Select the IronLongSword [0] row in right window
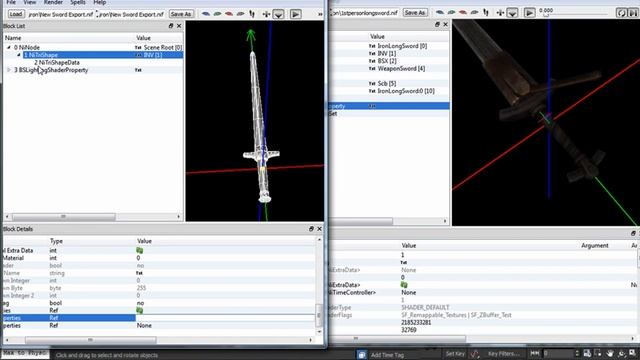 (x=389, y=46)
